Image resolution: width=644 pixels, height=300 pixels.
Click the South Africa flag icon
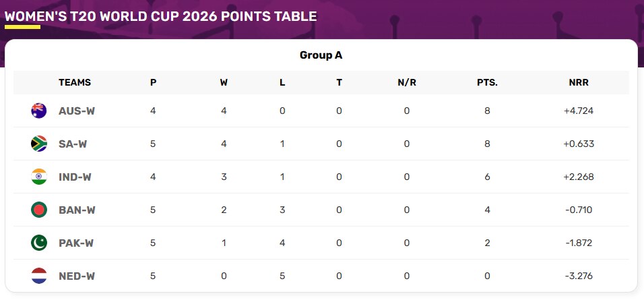39,144
